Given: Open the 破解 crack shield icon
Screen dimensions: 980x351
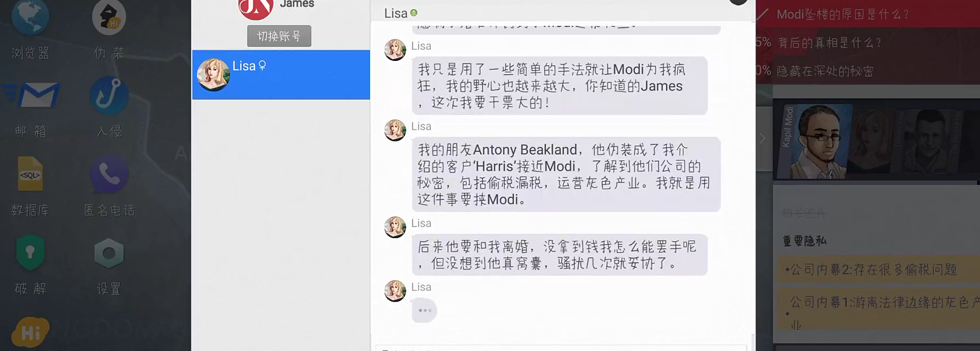Looking at the screenshot, I should tap(30, 252).
